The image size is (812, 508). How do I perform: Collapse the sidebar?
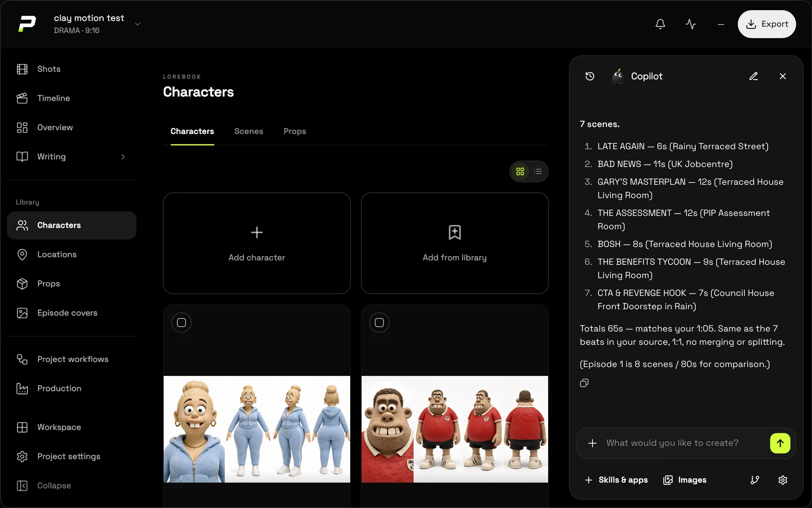pos(72,486)
